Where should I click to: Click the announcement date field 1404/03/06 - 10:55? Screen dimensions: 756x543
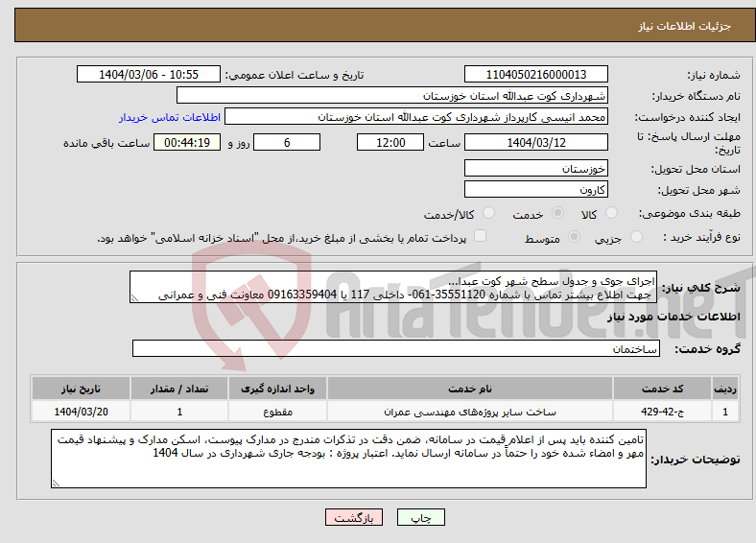pyautogui.click(x=149, y=74)
